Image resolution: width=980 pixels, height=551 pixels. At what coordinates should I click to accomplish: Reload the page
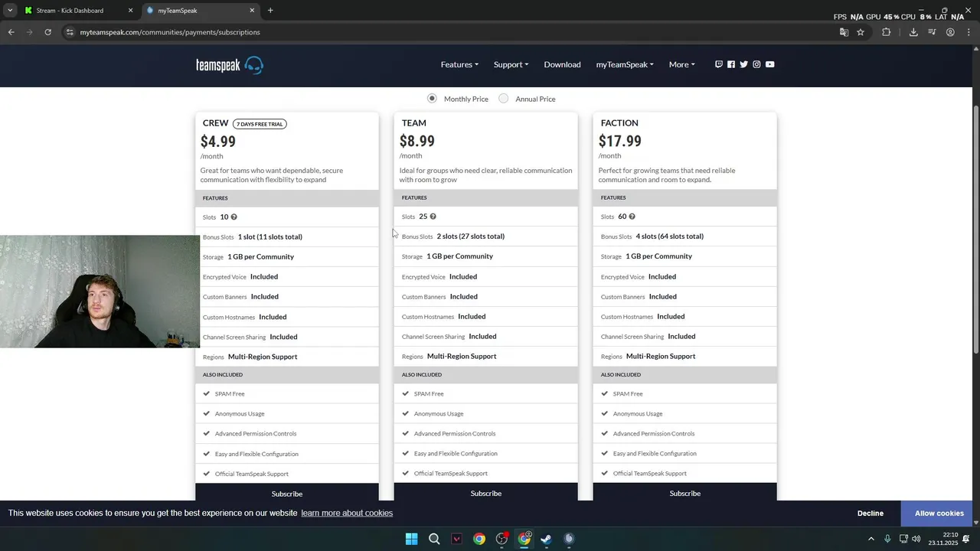point(47,32)
